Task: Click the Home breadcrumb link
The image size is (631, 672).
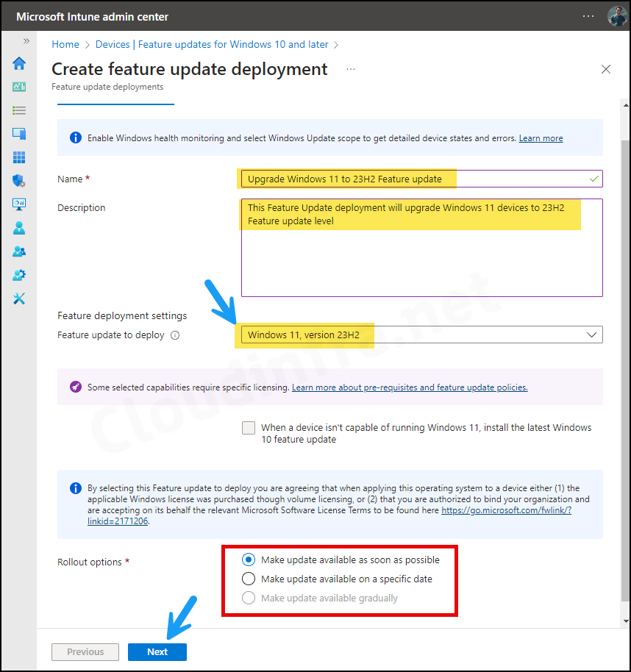Action: 65,45
